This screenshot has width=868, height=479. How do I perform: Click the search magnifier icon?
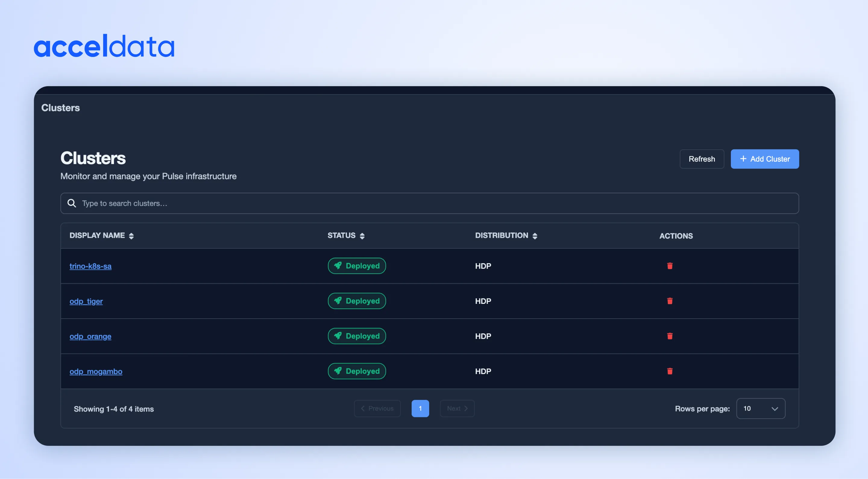click(72, 203)
